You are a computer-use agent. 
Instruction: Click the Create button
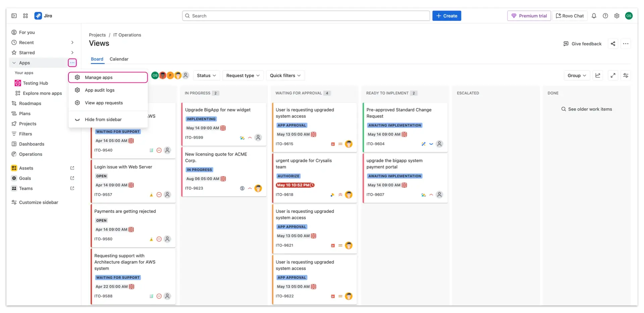(x=446, y=16)
